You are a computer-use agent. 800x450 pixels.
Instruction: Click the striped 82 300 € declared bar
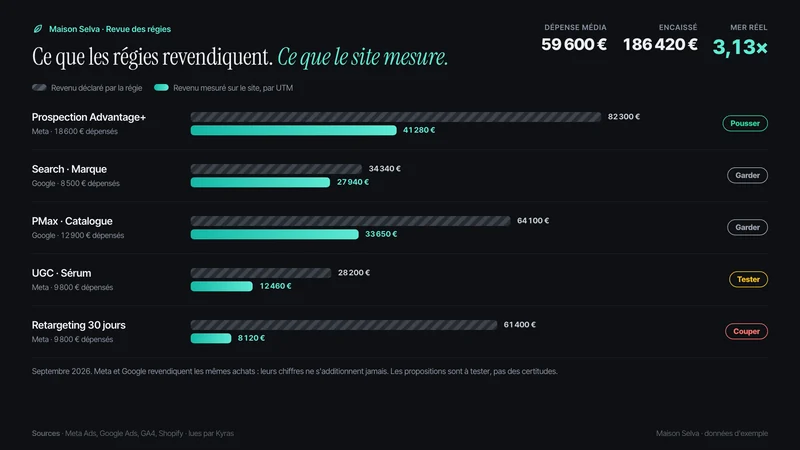[x=396, y=117]
